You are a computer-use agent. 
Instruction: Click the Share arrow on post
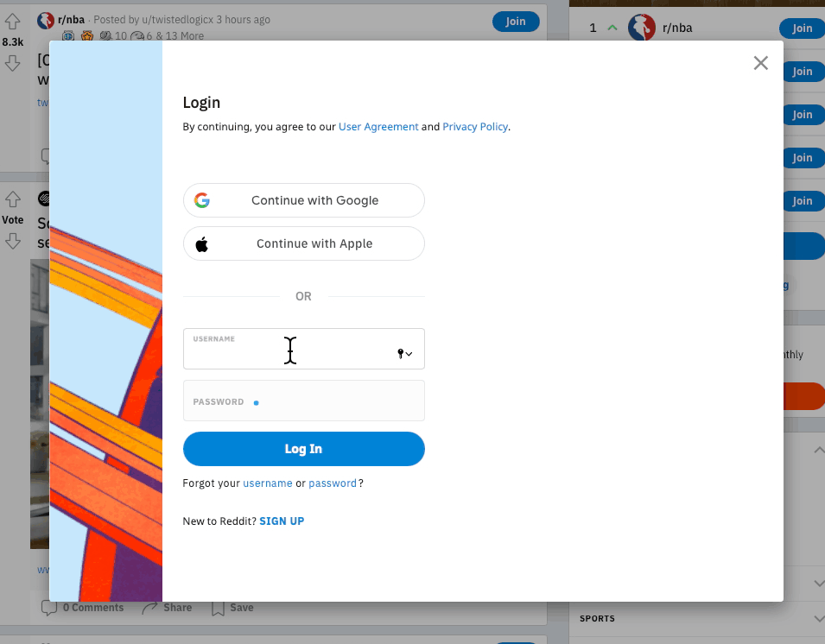click(x=150, y=608)
